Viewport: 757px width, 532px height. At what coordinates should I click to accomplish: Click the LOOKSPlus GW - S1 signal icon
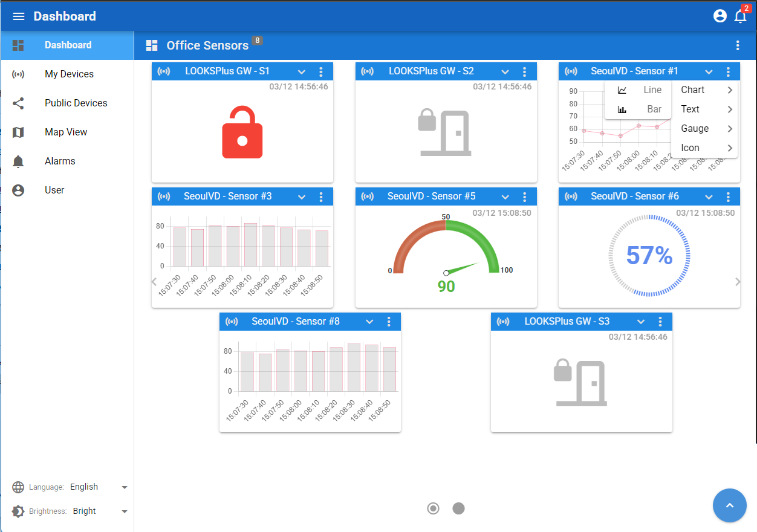point(164,71)
